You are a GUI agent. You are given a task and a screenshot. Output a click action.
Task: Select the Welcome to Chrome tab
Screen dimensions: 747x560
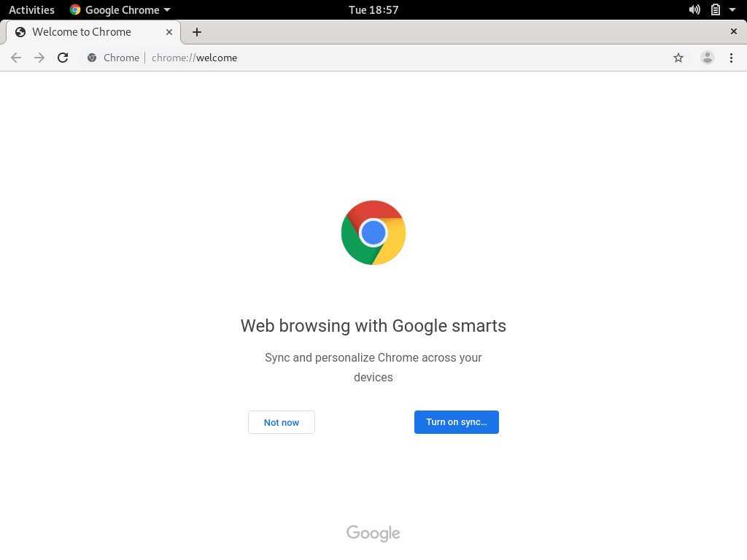[82, 32]
